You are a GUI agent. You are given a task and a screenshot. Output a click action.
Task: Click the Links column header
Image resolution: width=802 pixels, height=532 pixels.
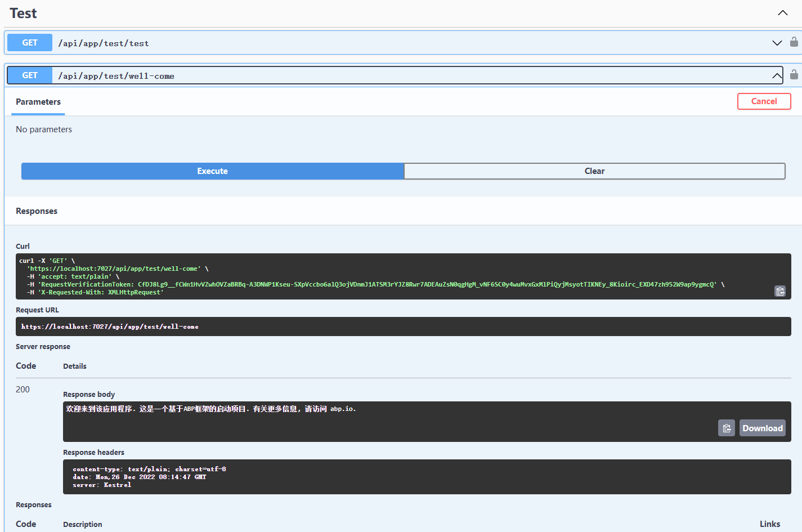pos(769,524)
